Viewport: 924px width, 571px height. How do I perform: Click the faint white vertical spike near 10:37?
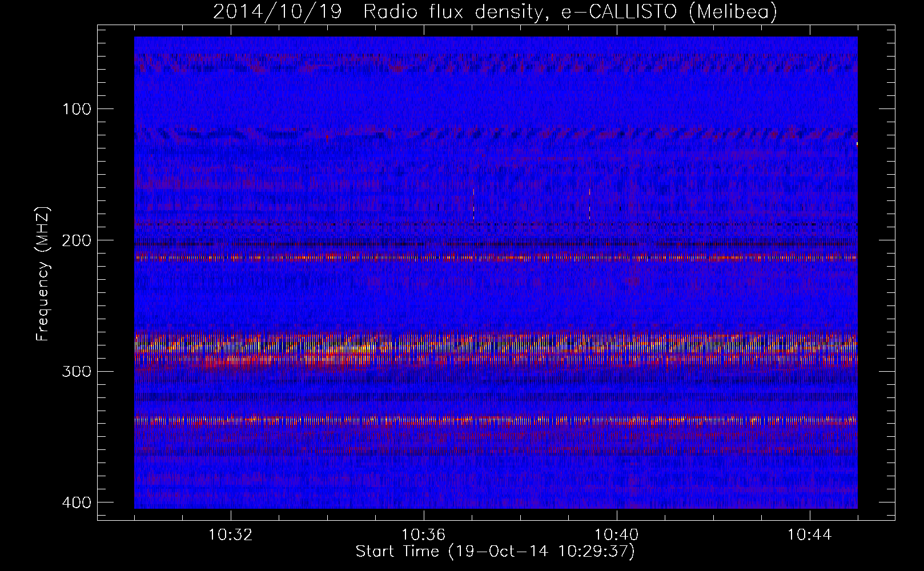click(473, 204)
